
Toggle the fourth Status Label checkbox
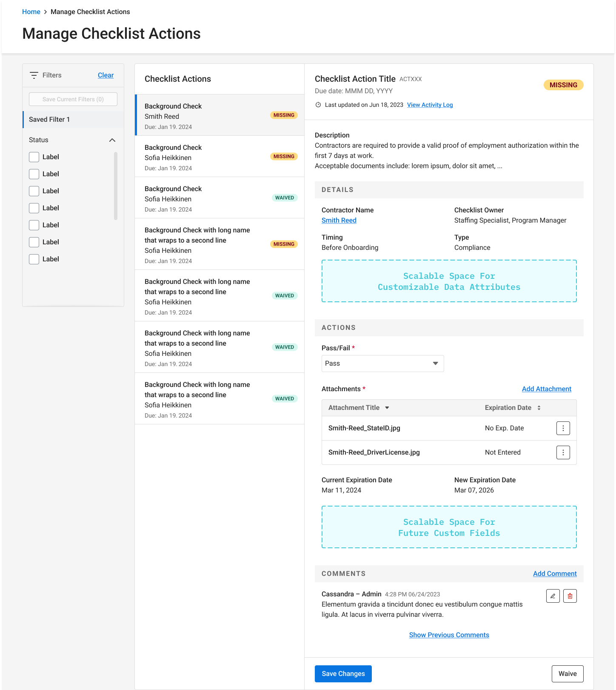(34, 208)
